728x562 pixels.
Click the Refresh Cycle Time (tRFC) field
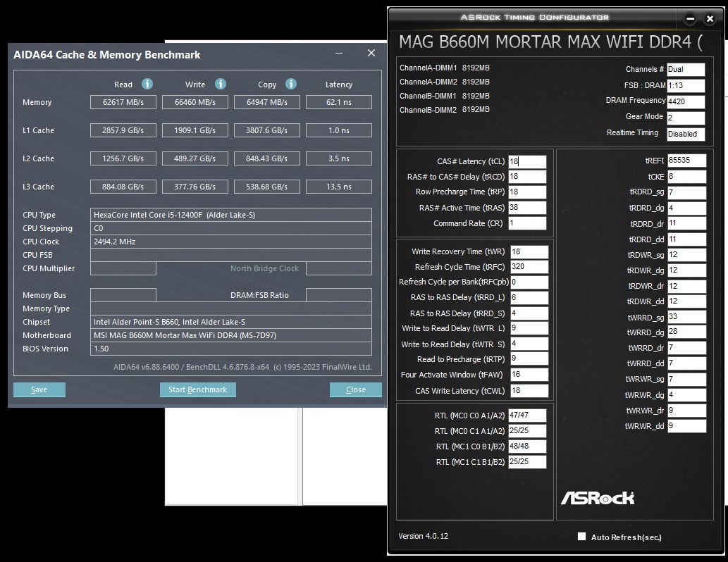pyautogui.click(x=529, y=267)
